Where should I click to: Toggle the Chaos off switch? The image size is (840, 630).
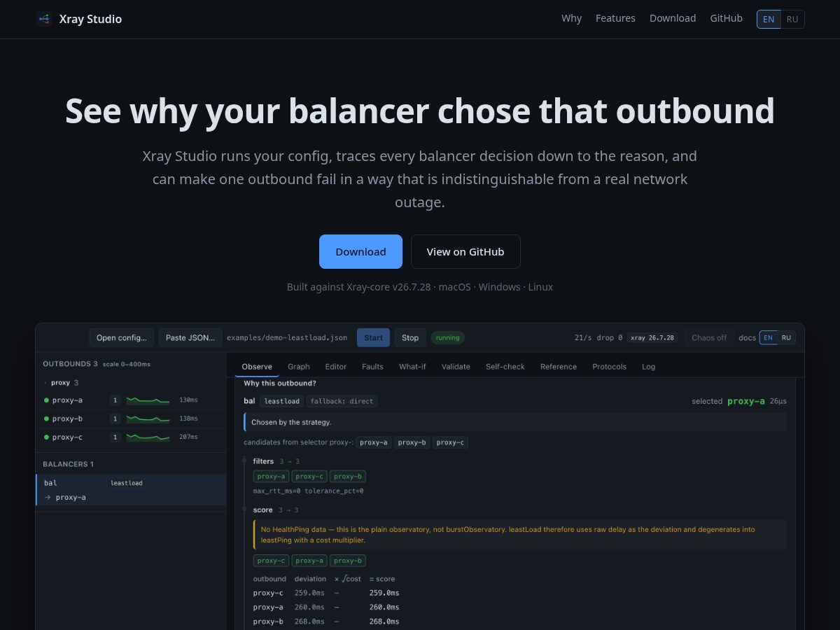tap(709, 337)
